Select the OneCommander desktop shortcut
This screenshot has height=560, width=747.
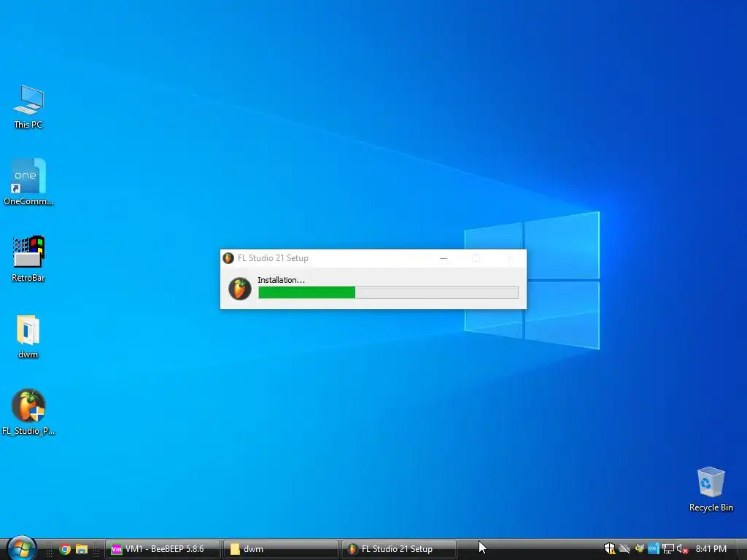click(28, 182)
